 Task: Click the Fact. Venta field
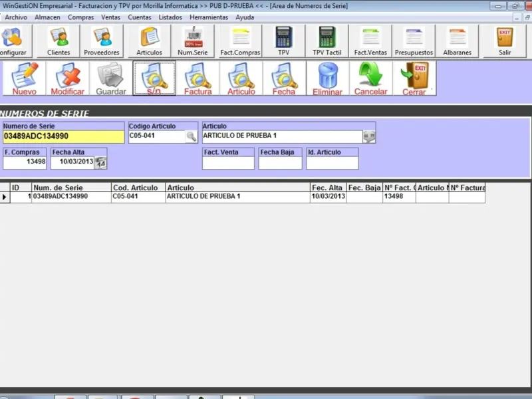click(x=228, y=163)
